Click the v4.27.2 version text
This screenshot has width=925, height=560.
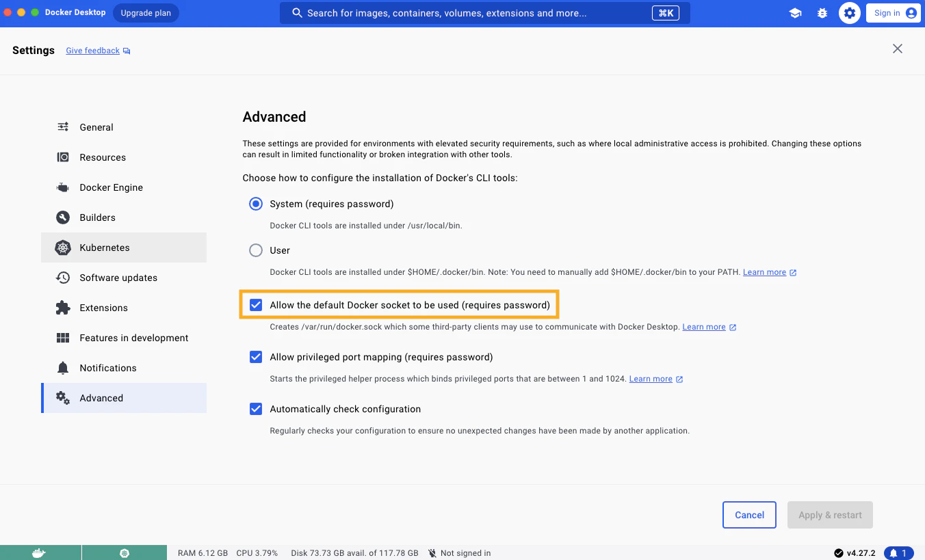click(861, 553)
